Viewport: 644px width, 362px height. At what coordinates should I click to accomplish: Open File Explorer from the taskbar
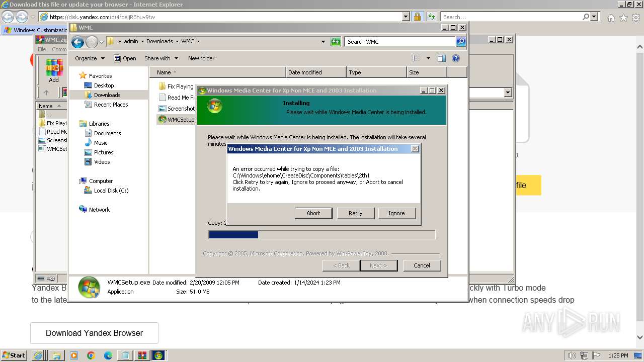pos(57,355)
